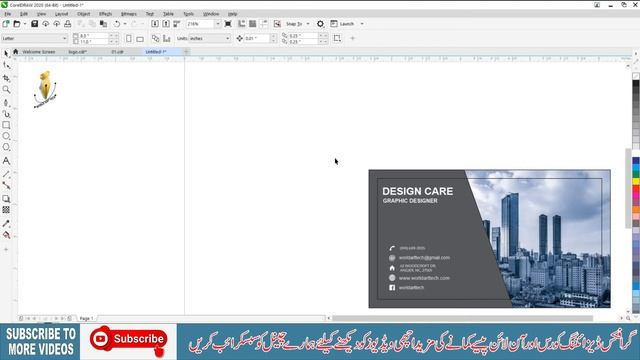This screenshot has height=360, width=640.
Task: Click the Export icon
Action: (166, 24)
